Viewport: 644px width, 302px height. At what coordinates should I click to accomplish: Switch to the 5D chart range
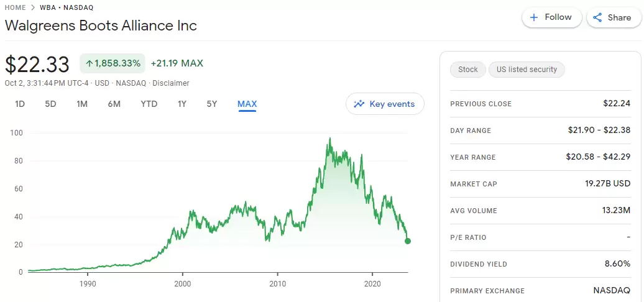click(50, 104)
